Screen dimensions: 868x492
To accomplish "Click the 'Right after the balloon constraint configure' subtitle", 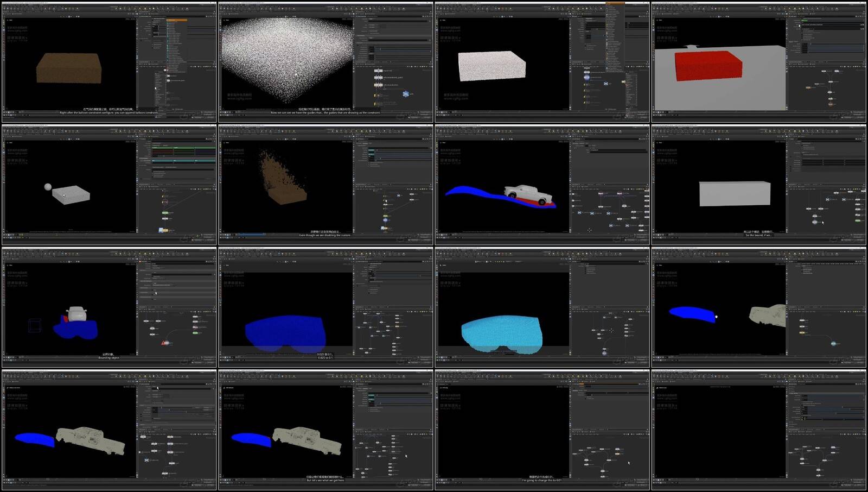I will click(x=108, y=112).
